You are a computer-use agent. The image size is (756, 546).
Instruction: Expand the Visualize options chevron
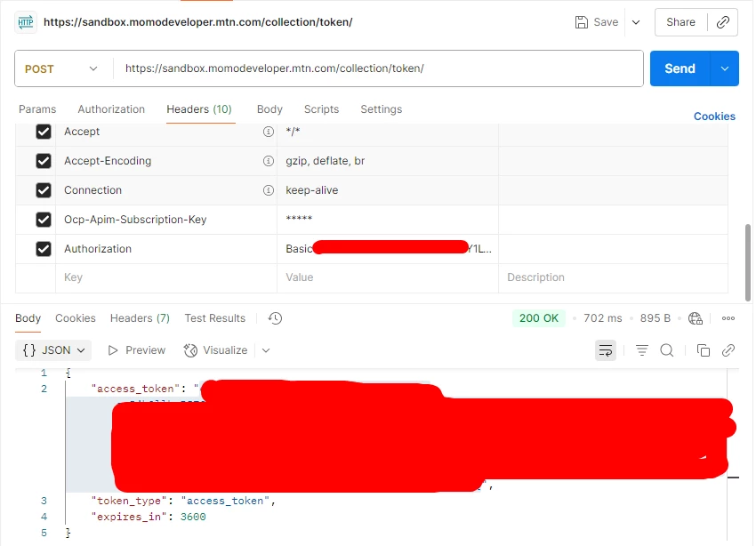266,350
